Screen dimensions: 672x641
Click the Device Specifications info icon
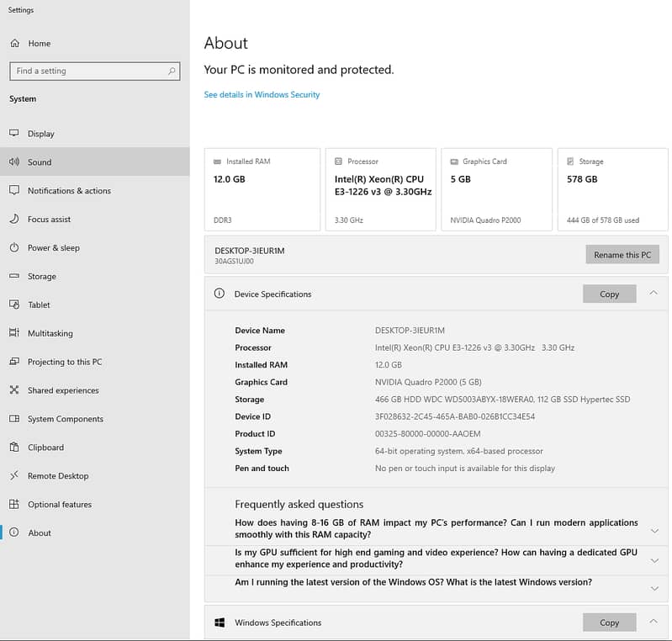(x=219, y=294)
